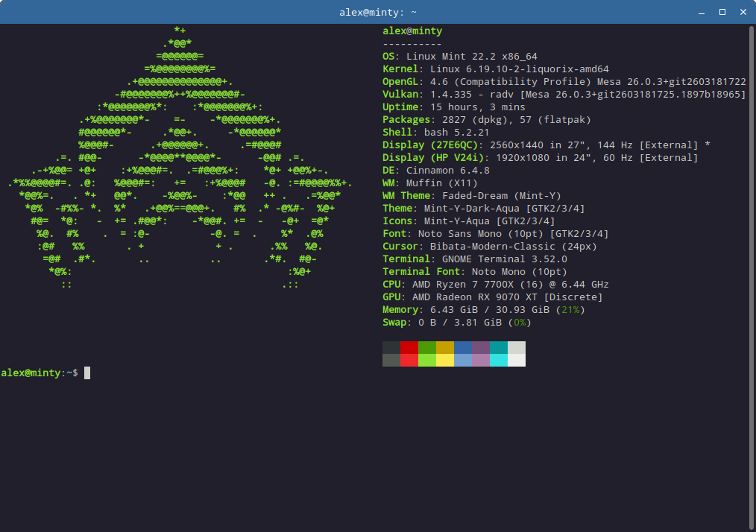Click the 'Theme: Mint-Y-Dark-Aqua' line

pos(484,208)
